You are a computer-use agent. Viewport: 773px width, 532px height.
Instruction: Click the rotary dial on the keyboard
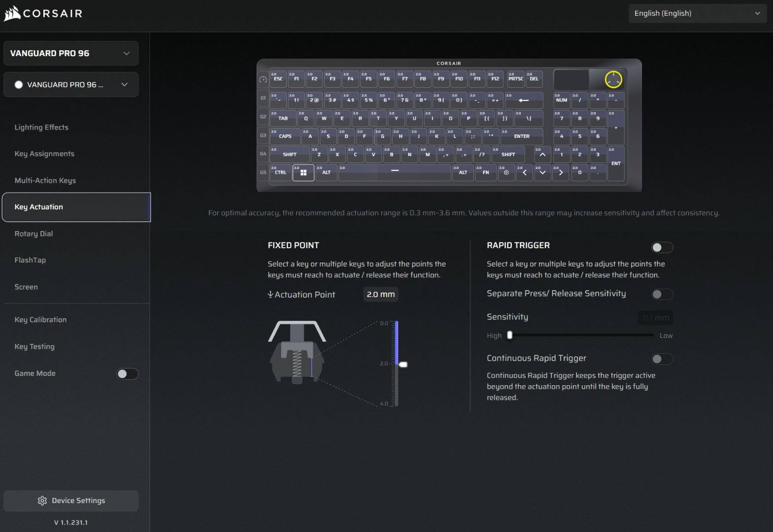click(613, 79)
